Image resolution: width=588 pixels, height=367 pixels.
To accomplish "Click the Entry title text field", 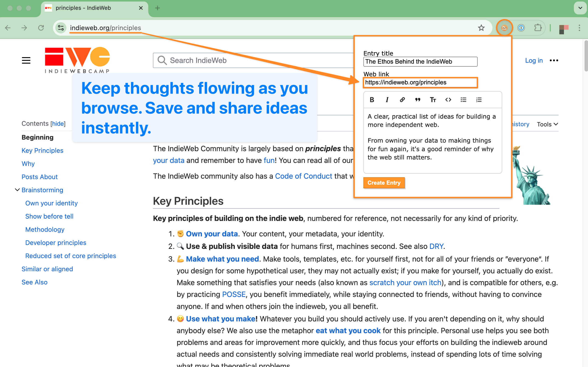I will click(x=420, y=62).
